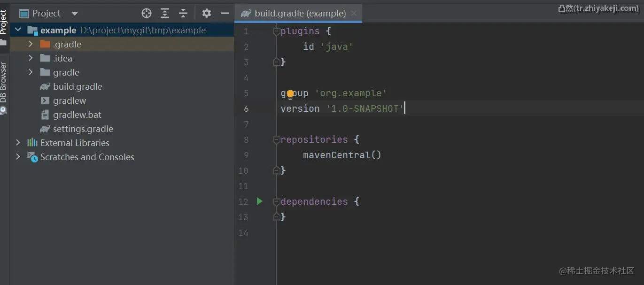Select Scratches and Consoles in tree

(122, 157)
